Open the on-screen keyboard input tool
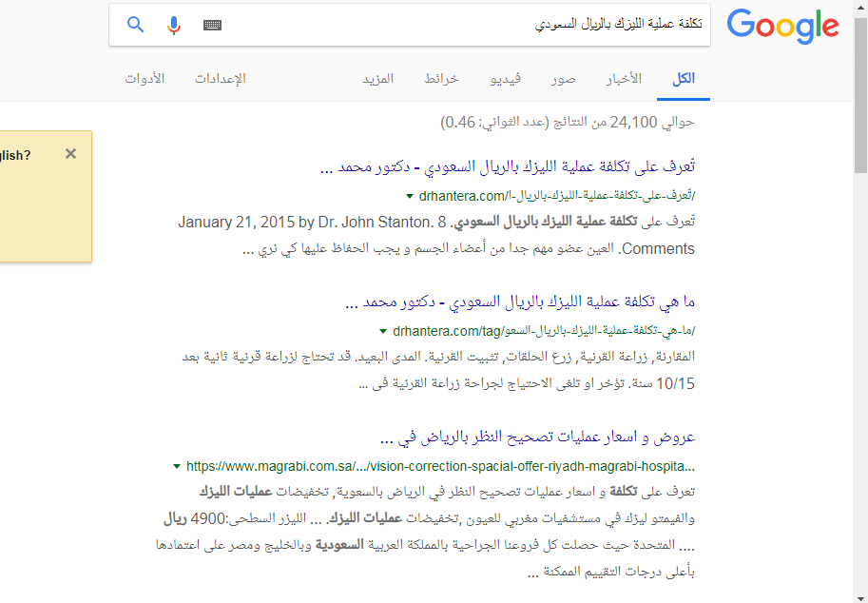Screen dimensions: 868x603 (213, 25)
